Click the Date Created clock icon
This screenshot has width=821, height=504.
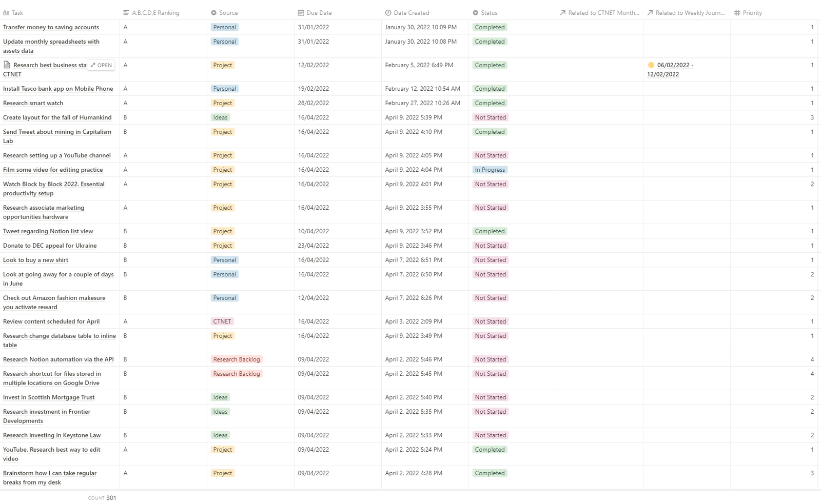coord(388,13)
